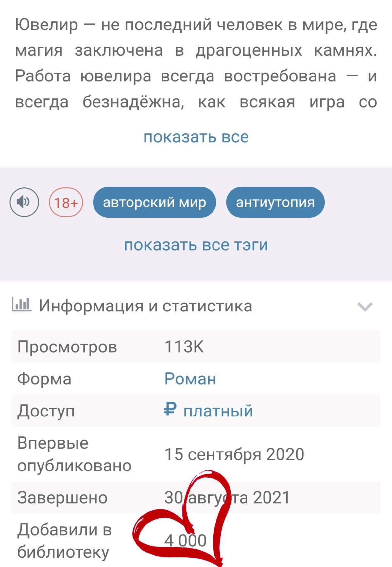Viewport: 392px width, 567px height.
Task: Tap the 18+ age rating badge
Action: point(66,203)
